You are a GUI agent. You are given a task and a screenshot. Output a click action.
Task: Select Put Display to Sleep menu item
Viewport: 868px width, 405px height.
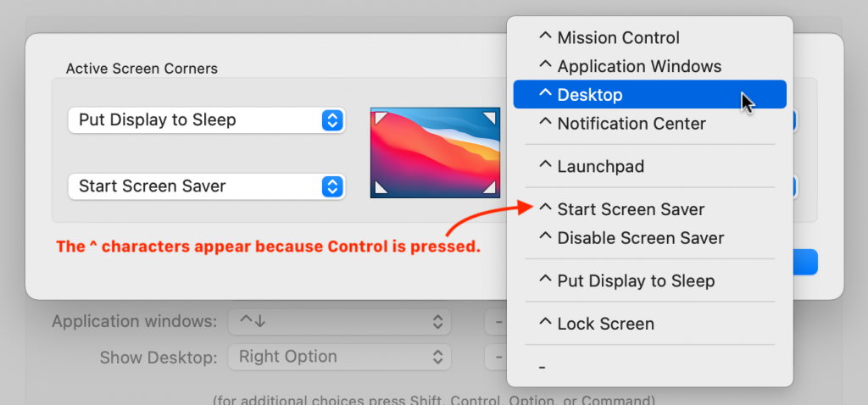point(635,280)
